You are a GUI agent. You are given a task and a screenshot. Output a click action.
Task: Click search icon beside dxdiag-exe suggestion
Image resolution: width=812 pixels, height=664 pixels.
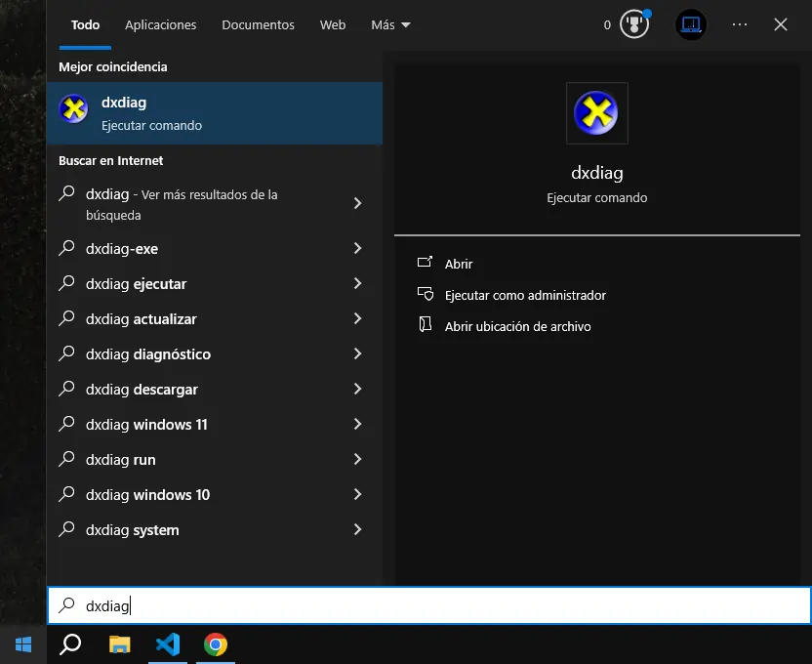pos(66,248)
